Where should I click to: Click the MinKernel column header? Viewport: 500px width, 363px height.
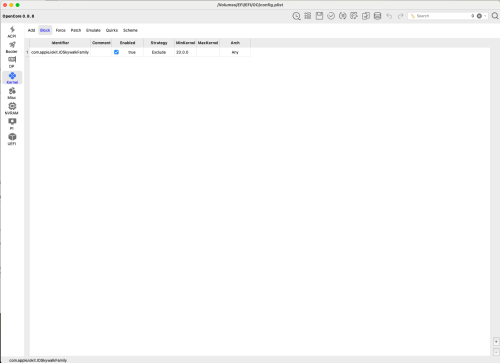tap(185, 43)
